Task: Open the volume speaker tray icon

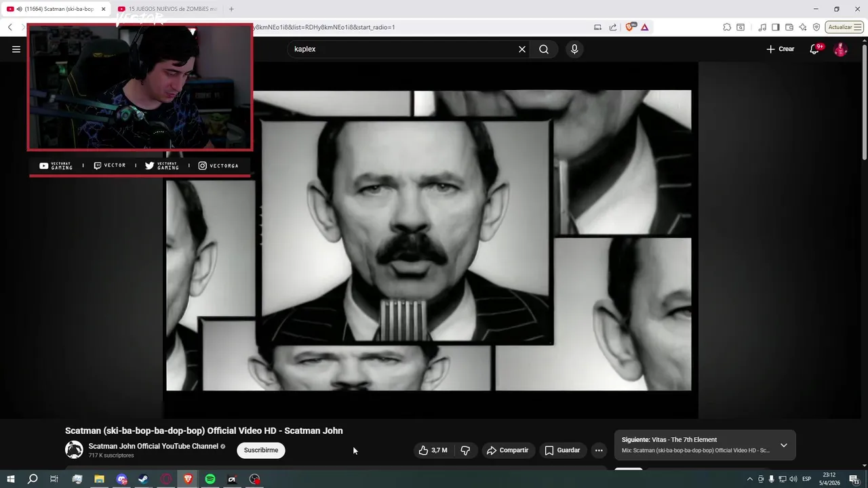Action: tap(793, 479)
